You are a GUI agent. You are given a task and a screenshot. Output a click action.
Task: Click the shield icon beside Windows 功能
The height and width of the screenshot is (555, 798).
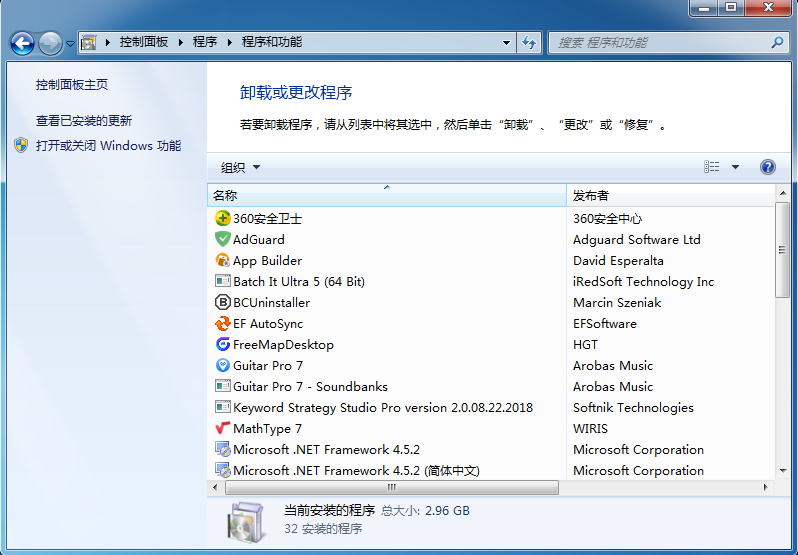(x=21, y=145)
